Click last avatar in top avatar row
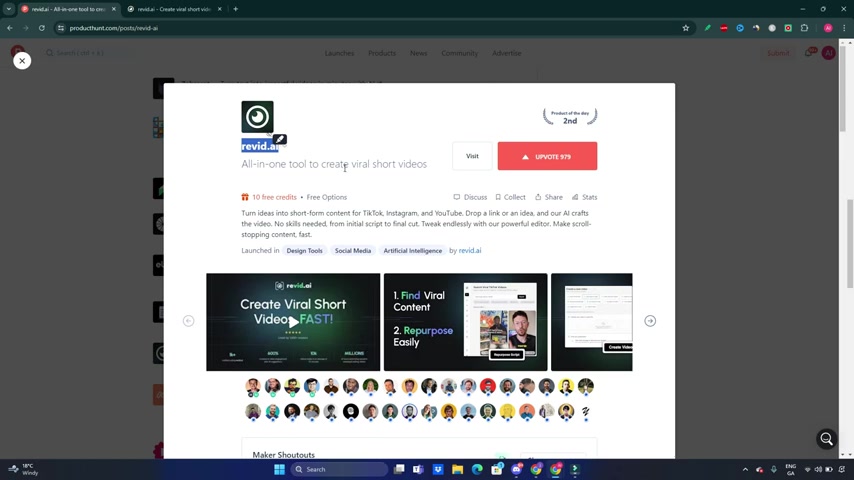 pyautogui.click(x=585, y=386)
